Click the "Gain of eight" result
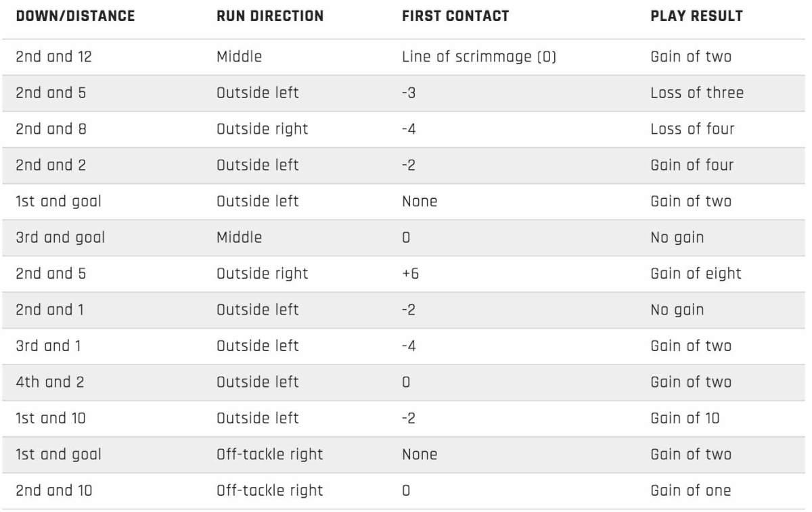The height and width of the screenshot is (512, 812). coord(696,273)
